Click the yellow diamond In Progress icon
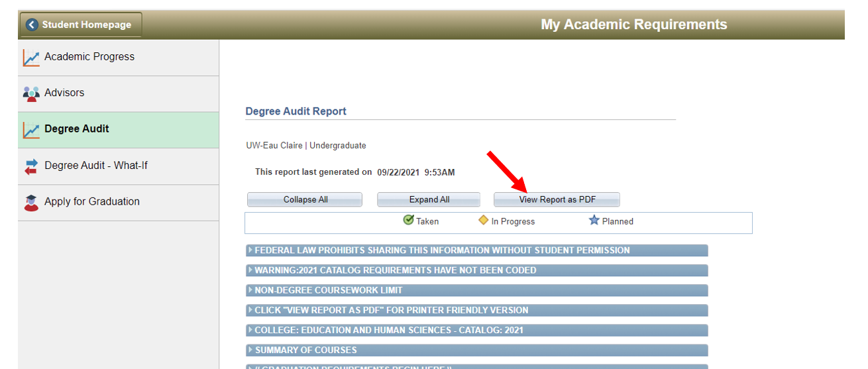 tap(484, 221)
